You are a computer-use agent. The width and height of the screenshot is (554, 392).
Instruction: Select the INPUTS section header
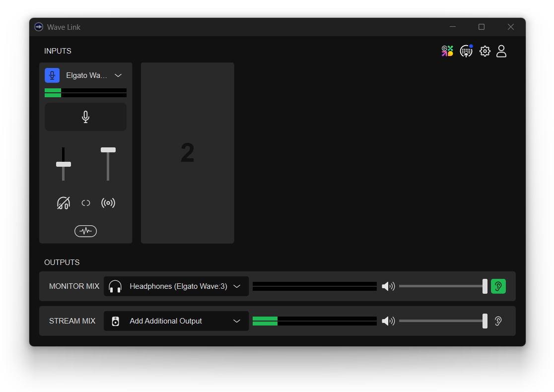58,51
